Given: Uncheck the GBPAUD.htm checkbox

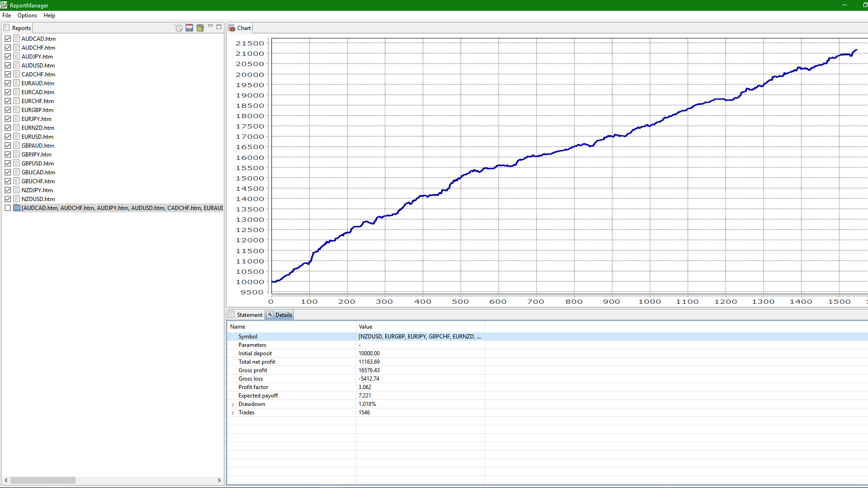Looking at the screenshot, I should click(x=7, y=145).
